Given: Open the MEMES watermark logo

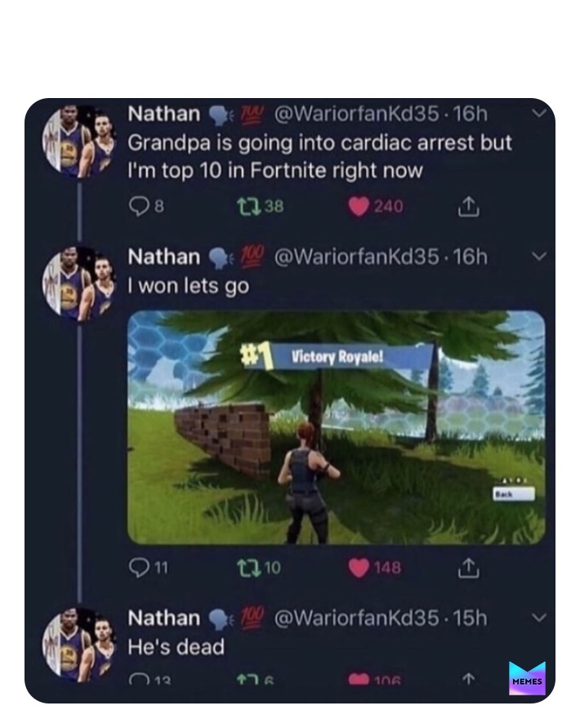Looking at the screenshot, I should (527, 678).
